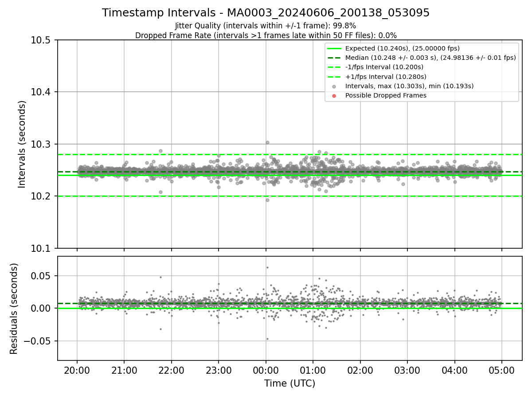Click the Intervals (seconds) y-axis label

tap(22, 144)
